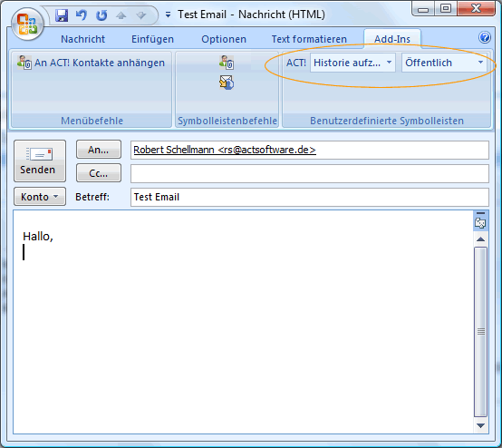Maximize the Test Email window
This screenshot has width=502, height=448.
(x=446, y=9)
